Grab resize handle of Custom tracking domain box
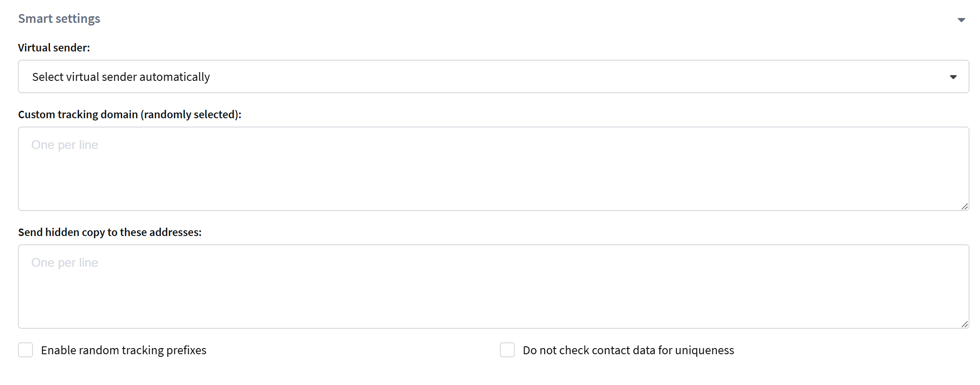Viewport: 980px width, 385px height. tap(964, 207)
